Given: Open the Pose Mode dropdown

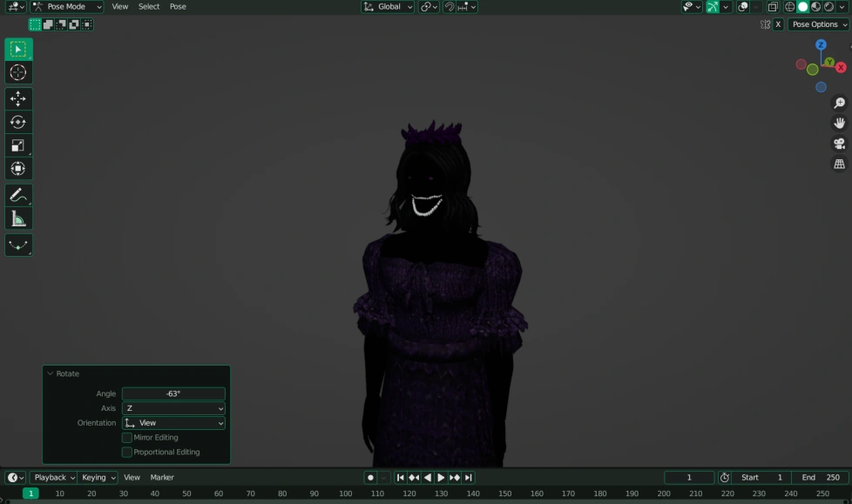Looking at the screenshot, I should [x=67, y=6].
